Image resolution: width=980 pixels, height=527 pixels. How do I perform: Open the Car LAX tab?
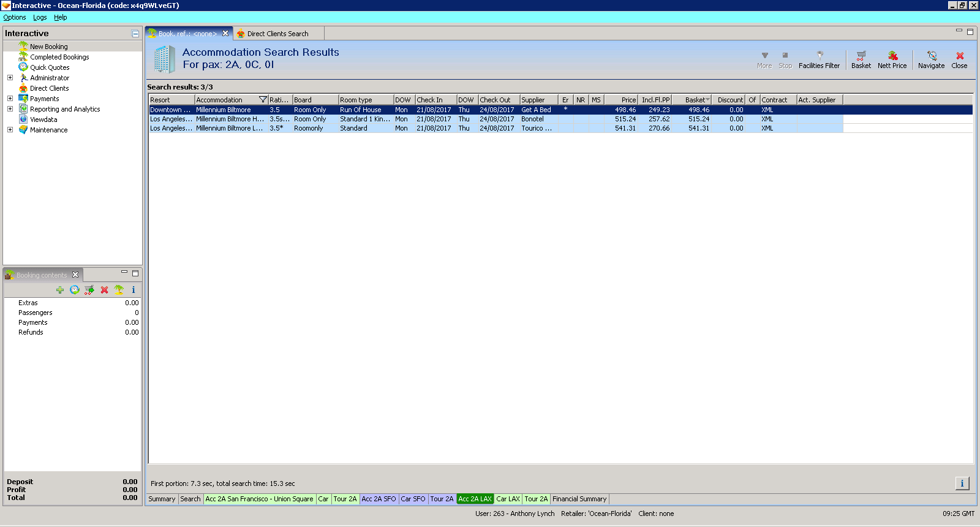click(508, 499)
